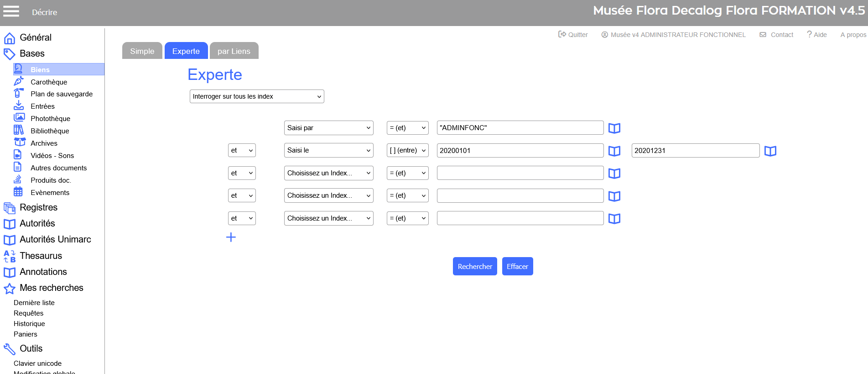Click the Rechercher button

click(474, 266)
